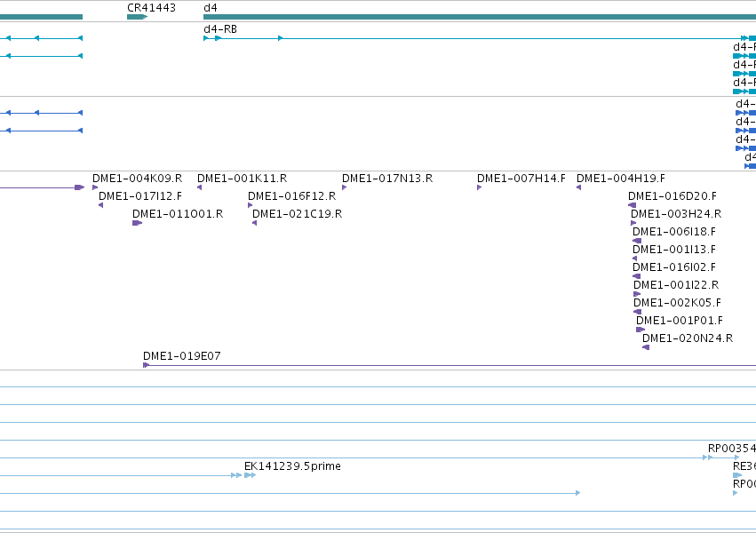The width and height of the screenshot is (756, 533).
Task: Click the DME1-001K11.R label
Action: pos(242,179)
